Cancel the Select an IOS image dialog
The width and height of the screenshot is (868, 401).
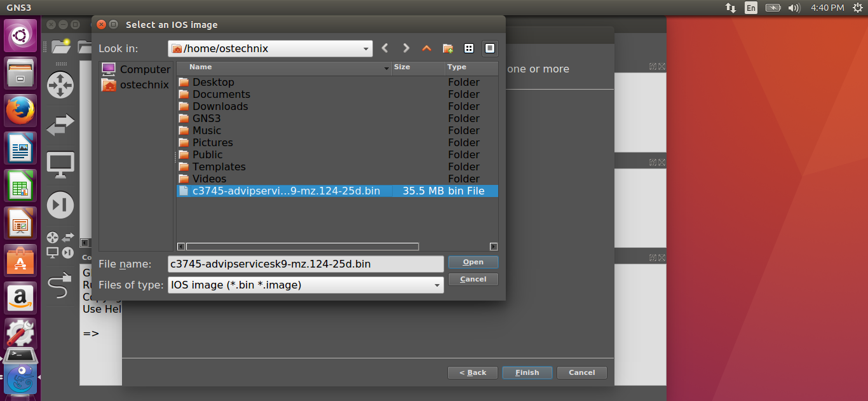point(473,279)
